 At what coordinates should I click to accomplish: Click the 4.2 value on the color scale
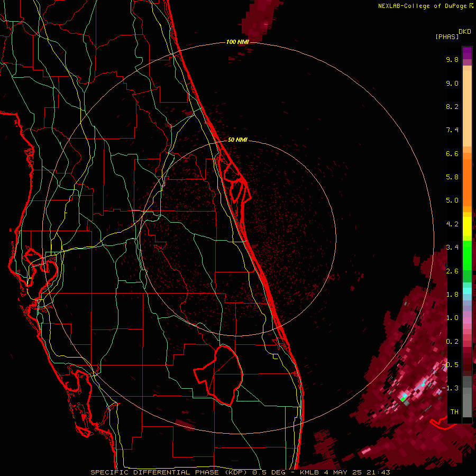[452, 224]
